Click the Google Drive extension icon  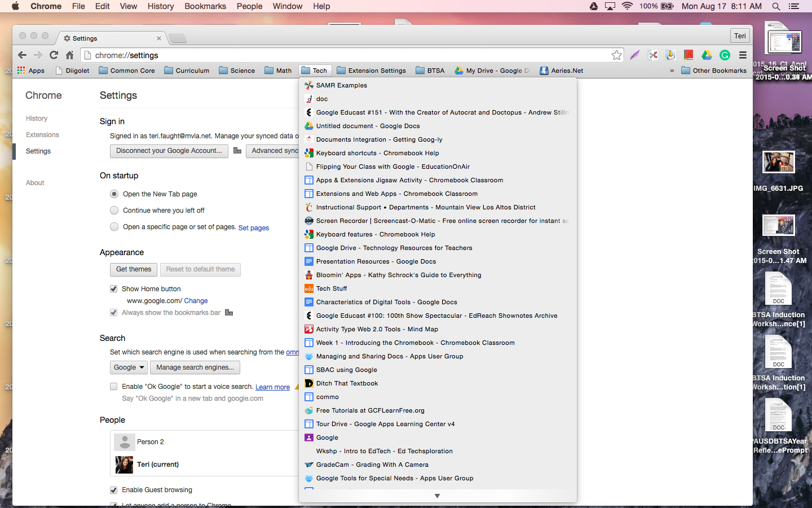pyautogui.click(x=707, y=55)
